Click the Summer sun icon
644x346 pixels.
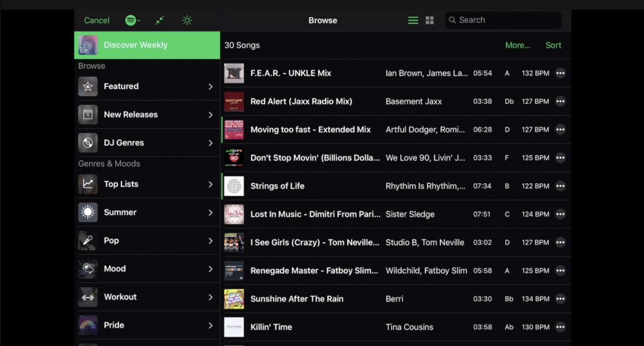[x=88, y=213]
